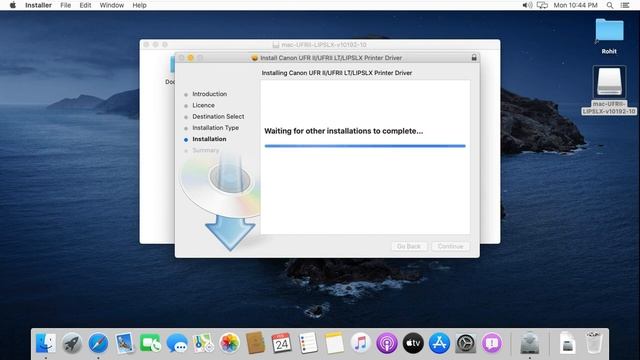The image size is (640, 360).
Task: Open the Help menu
Action: pyautogui.click(x=139, y=5)
